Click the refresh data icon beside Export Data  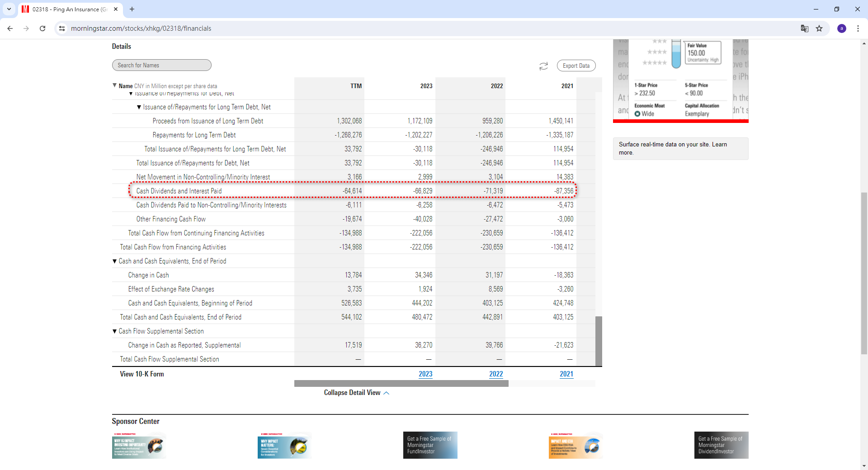coord(543,66)
